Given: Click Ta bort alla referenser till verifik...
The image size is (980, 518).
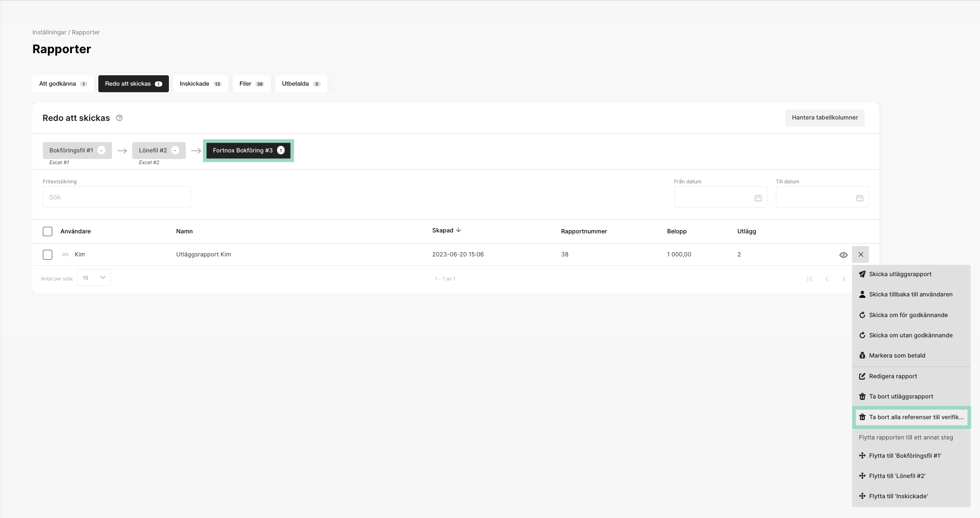Looking at the screenshot, I should tap(911, 417).
